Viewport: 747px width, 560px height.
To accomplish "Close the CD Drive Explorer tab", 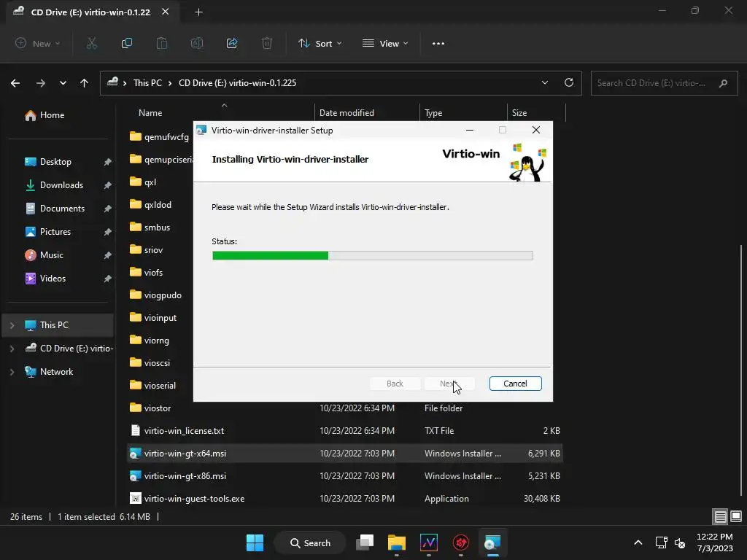I will click(166, 12).
